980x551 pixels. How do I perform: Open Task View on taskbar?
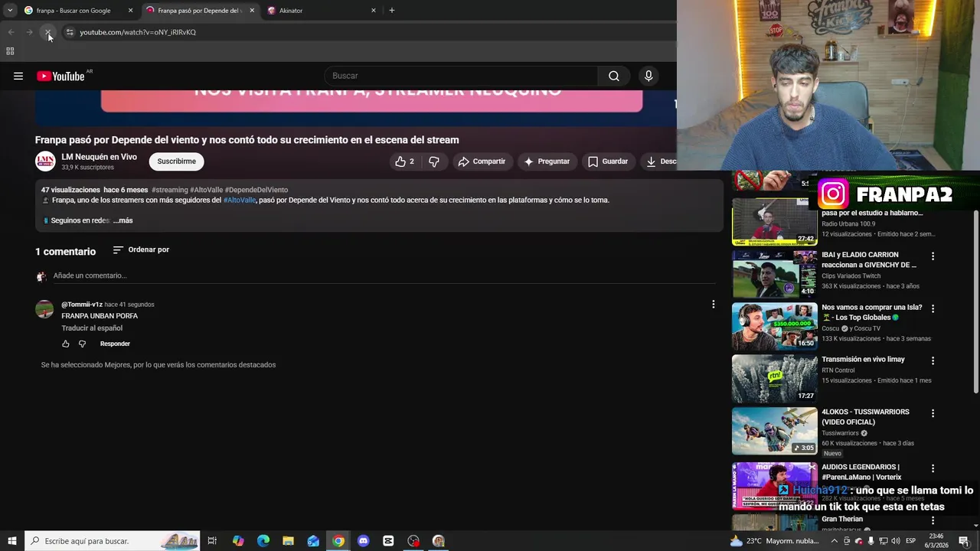pos(212,541)
